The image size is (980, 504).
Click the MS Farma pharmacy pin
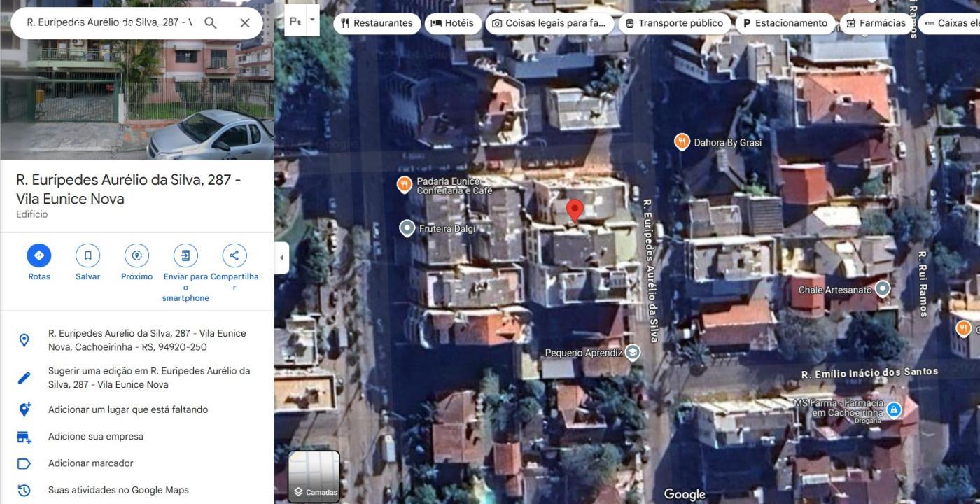pos(894,410)
